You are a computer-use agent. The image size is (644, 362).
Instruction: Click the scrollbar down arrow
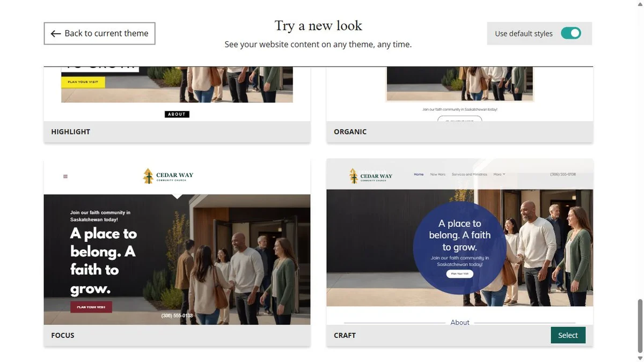click(x=639, y=358)
